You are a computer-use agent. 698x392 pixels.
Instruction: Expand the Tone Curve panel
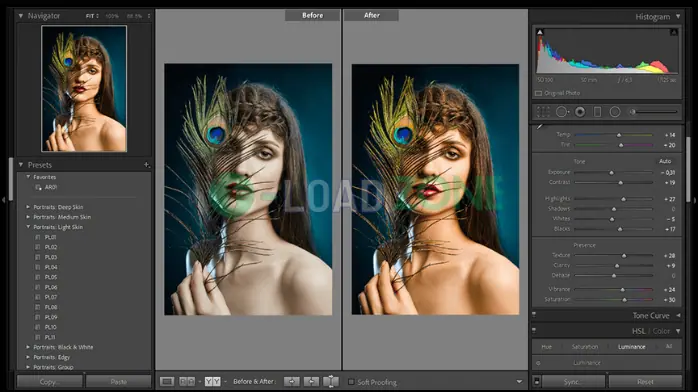[x=678, y=315]
